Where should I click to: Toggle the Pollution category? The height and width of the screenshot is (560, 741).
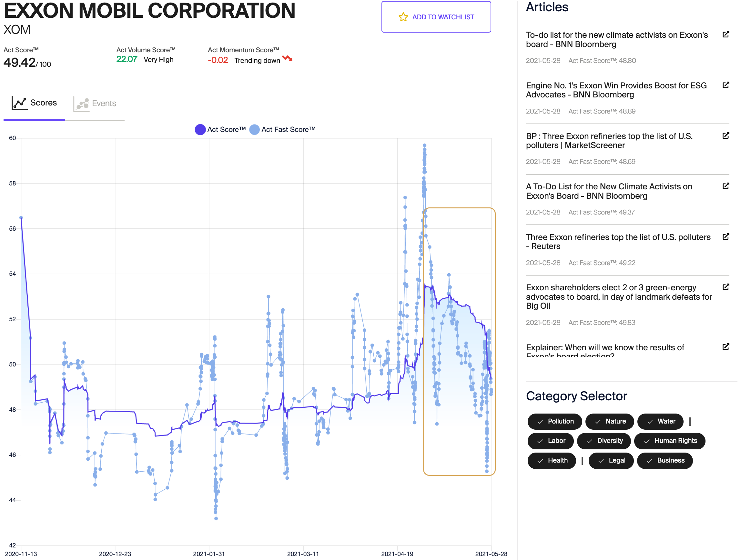pyautogui.click(x=554, y=422)
